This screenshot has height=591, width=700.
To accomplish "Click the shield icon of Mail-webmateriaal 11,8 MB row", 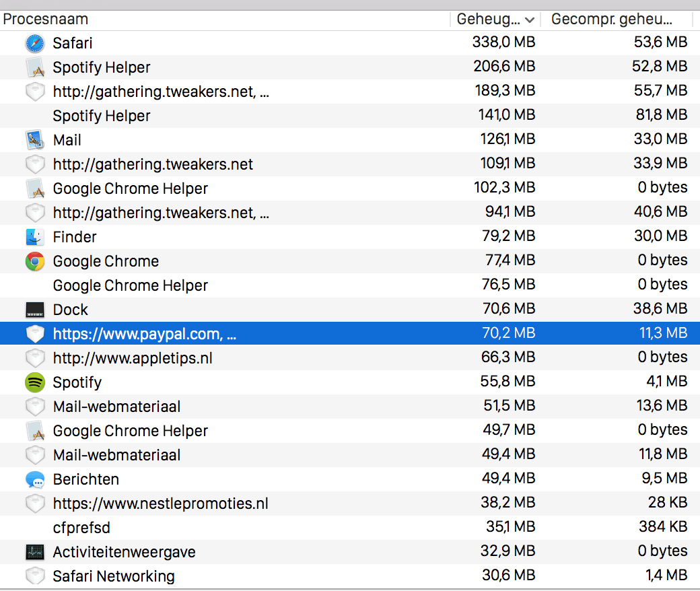I will pyautogui.click(x=35, y=455).
